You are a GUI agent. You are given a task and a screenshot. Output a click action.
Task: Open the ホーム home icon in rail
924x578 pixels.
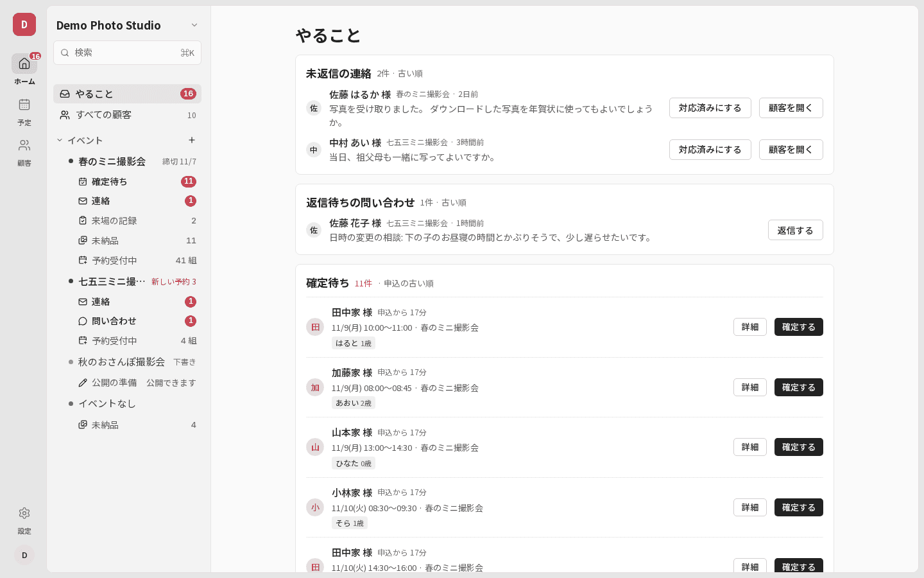[24, 64]
